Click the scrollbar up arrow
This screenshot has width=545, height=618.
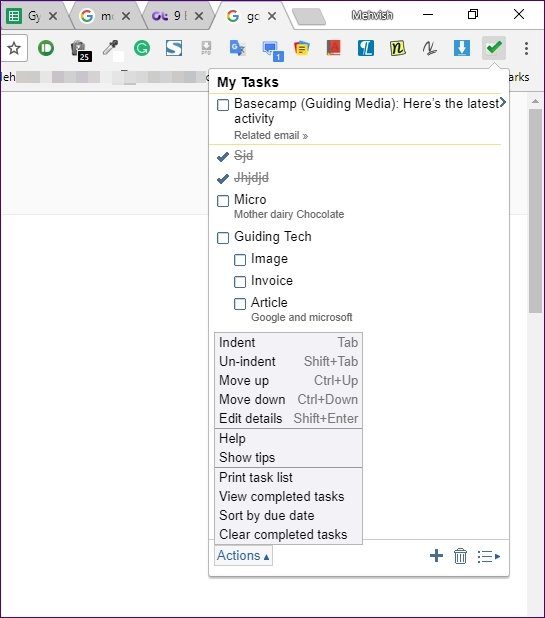[x=535, y=102]
